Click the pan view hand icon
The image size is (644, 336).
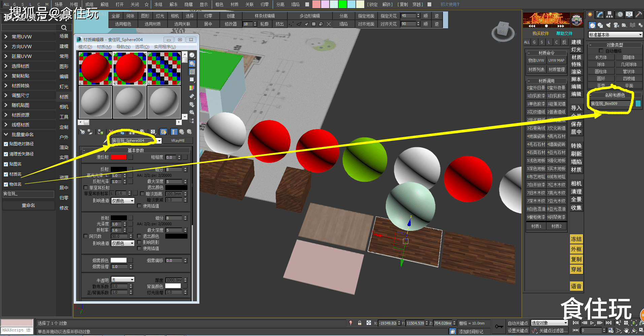coord(626,331)
